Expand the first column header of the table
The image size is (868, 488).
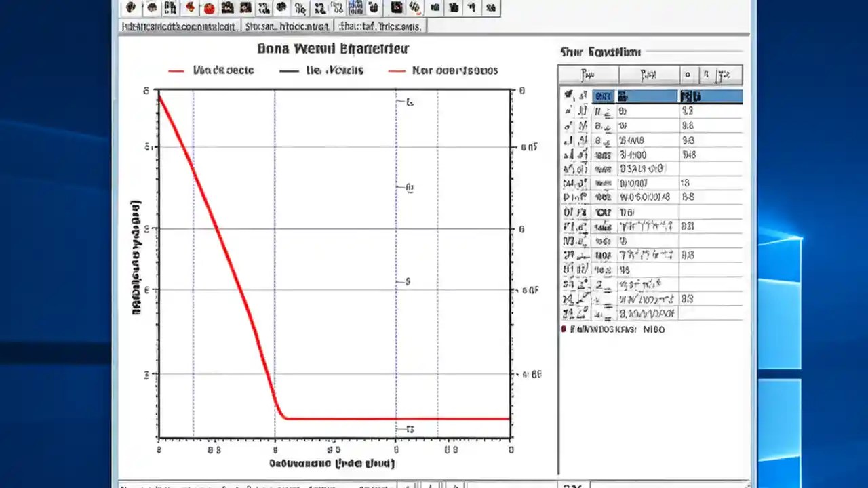pyautogui.click(x=587, y=75)
